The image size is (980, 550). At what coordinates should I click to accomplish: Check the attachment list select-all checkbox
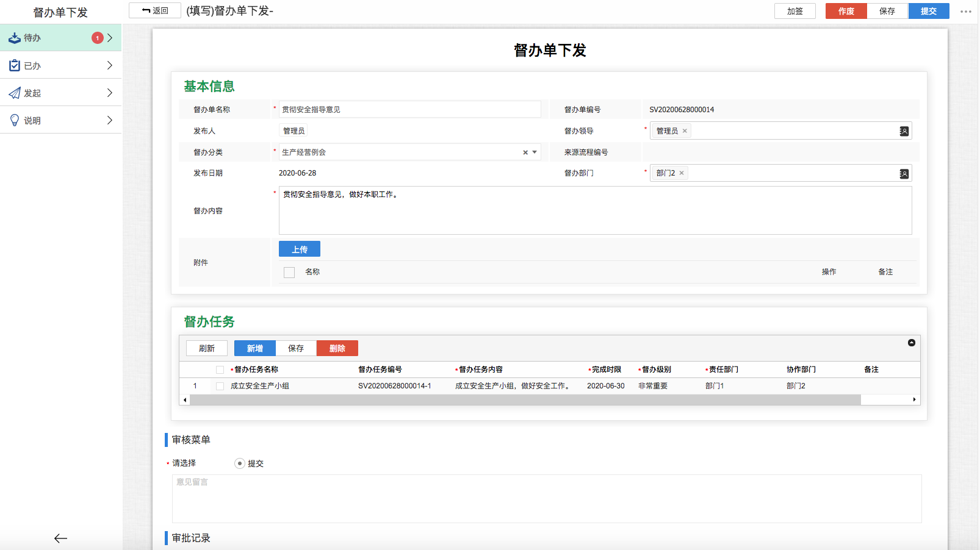289,273
